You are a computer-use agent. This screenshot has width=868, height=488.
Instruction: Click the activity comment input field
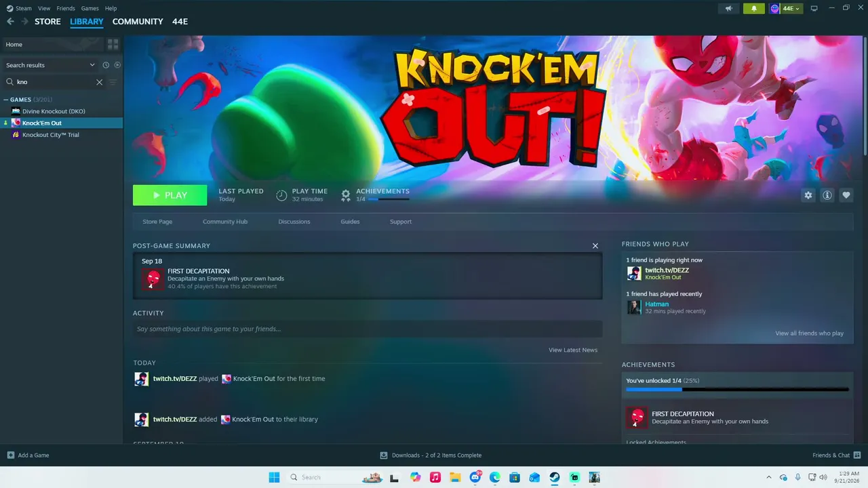[x=368, y=329]
